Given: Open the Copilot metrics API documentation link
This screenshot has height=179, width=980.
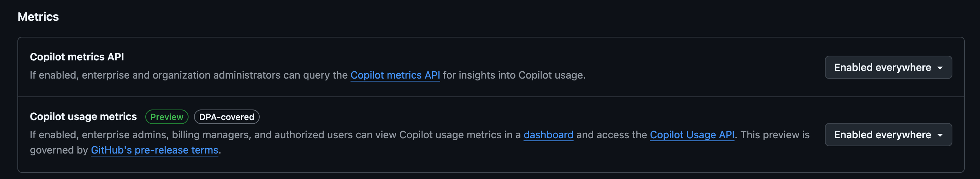Looking at the screenshot, I should pos(395,75).
